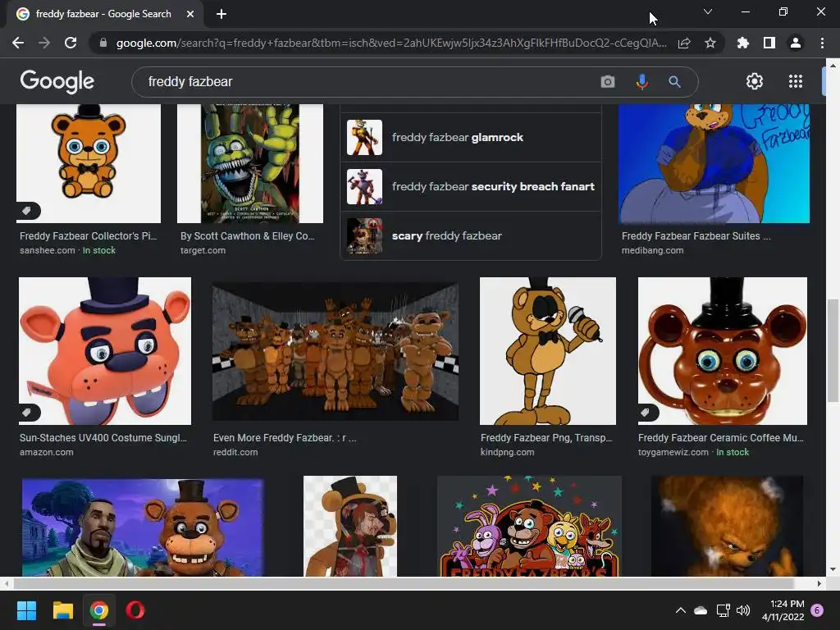Open the Chrome profile icon
Screen dimensions: 840x630
(x=796, y=43)
